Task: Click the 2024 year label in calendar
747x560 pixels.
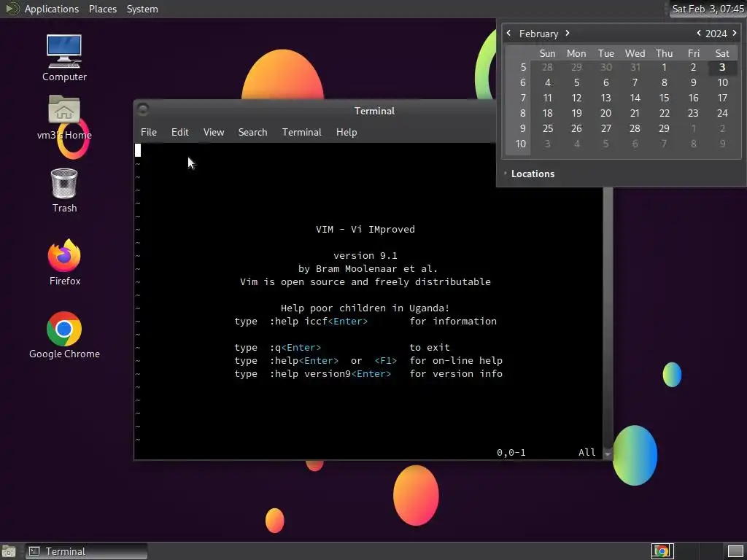Action: click(716, 34)
